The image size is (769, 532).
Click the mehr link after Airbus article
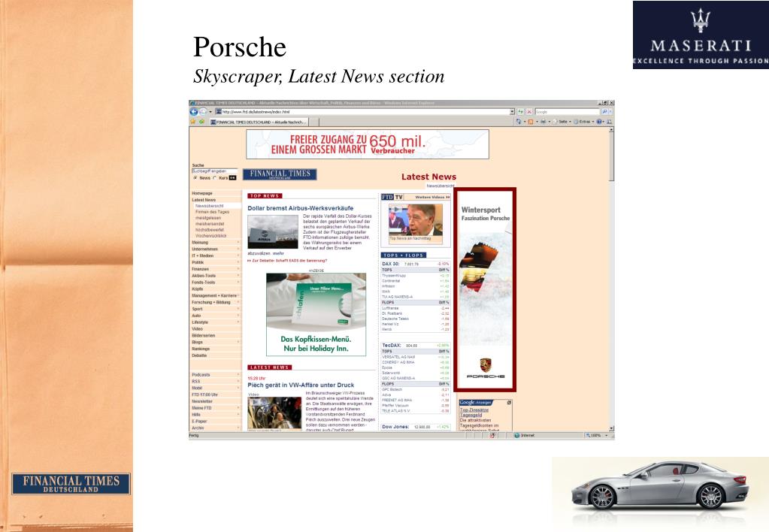278,253
